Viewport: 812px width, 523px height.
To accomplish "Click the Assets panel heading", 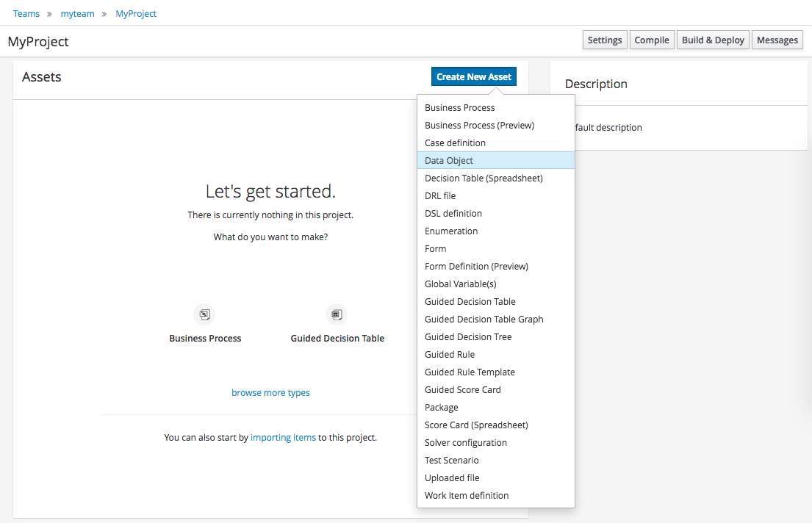I will pos(41,76).
